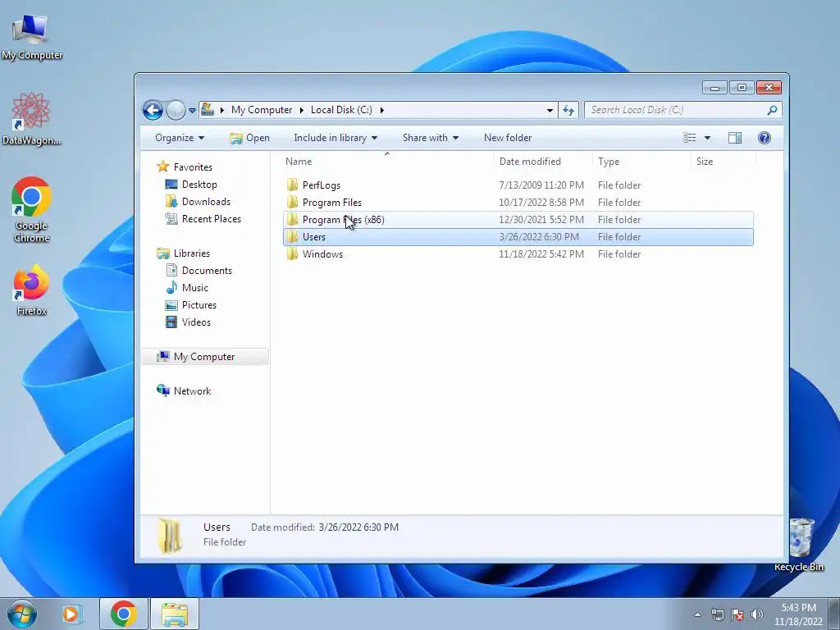Click the large Users folder thumbnail in details pane
This screenshot has width=840, height=630.
click(x=170, y=536)
